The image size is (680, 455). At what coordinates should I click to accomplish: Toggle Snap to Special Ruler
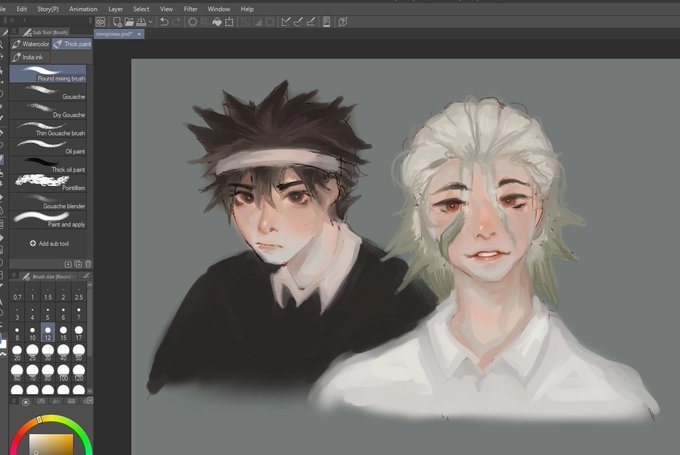tap(298, 22)
